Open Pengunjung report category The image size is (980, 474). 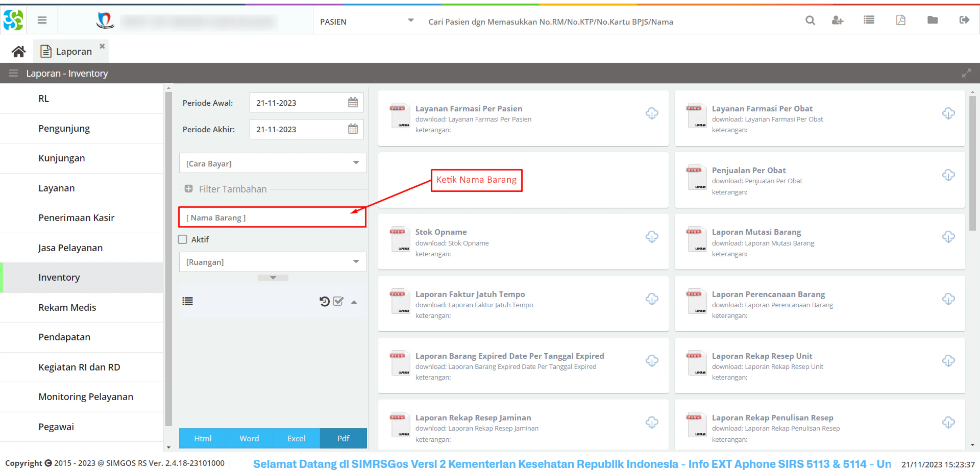82,129
